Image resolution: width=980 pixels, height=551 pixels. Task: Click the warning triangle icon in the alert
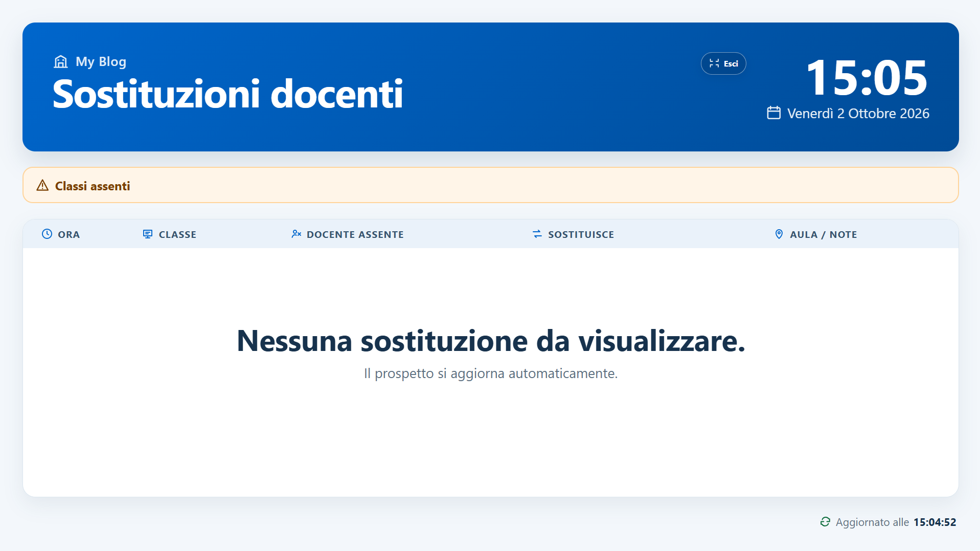(x=42, y=186)
